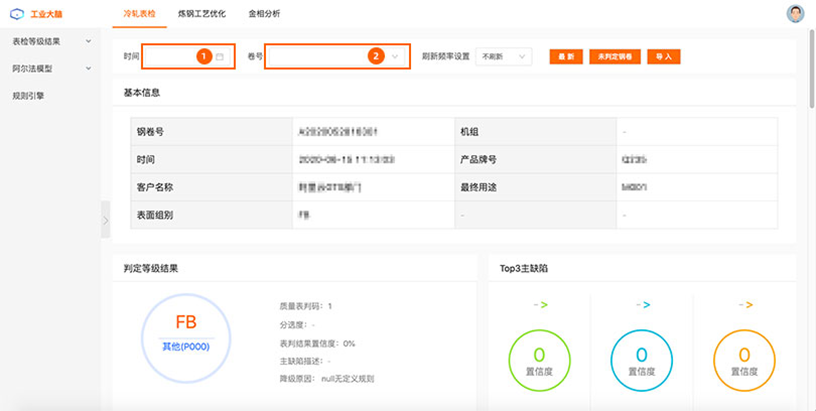816x411 pixels.
Task: Click the green confidence circle
Action: (x=540, y=359)
